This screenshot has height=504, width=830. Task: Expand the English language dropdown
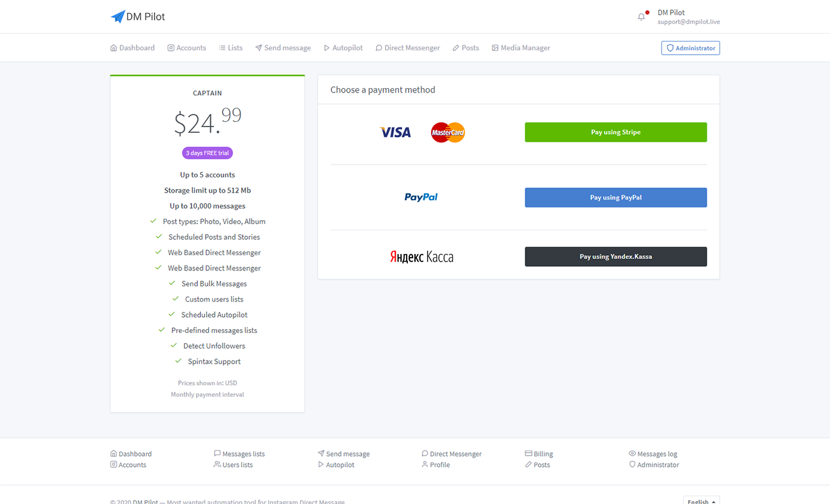pyautogui.click(x=701, y=501)
